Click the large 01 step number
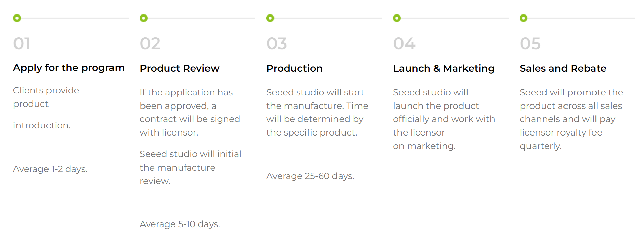The image size is (644, 240). pos(22,44)
